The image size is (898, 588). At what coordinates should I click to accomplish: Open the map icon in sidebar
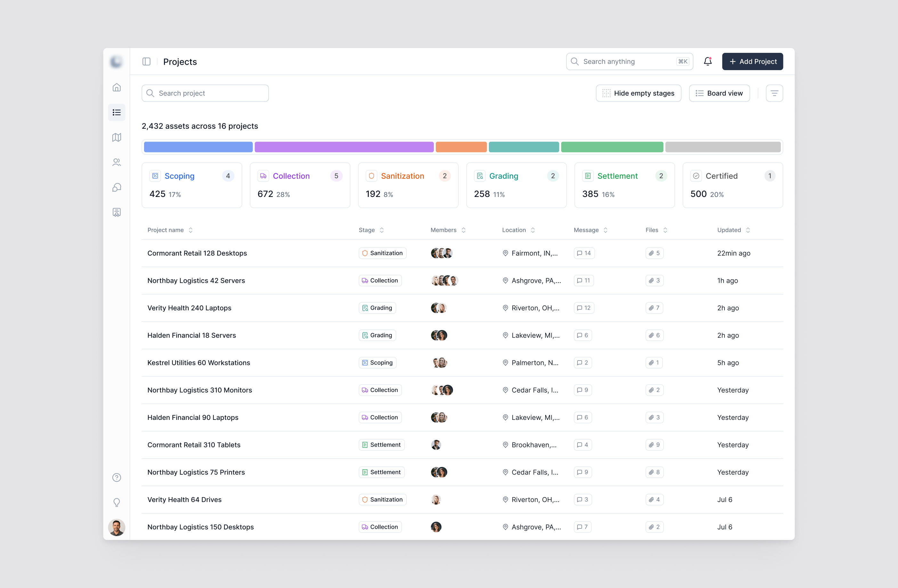tap(117, 137)
